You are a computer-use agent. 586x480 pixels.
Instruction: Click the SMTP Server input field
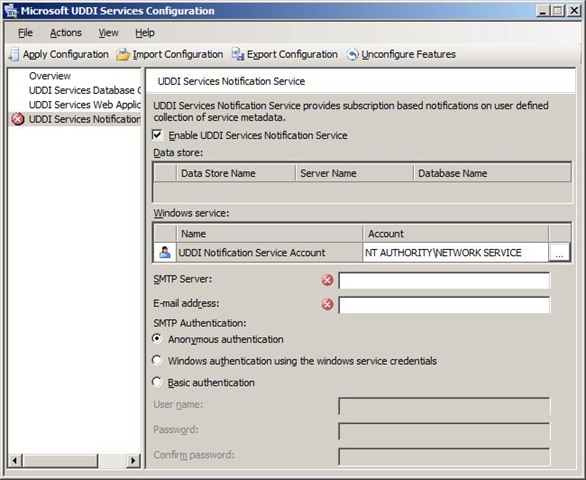point(444,280)
